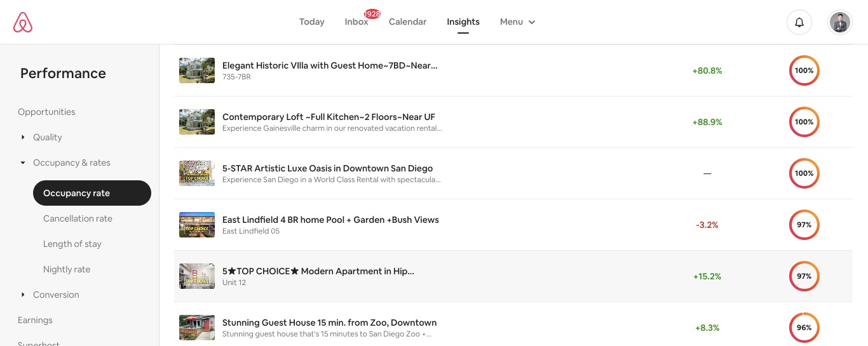Open the notifications bell icon
This screenshot has width=868, height=346.
point(799,22)
